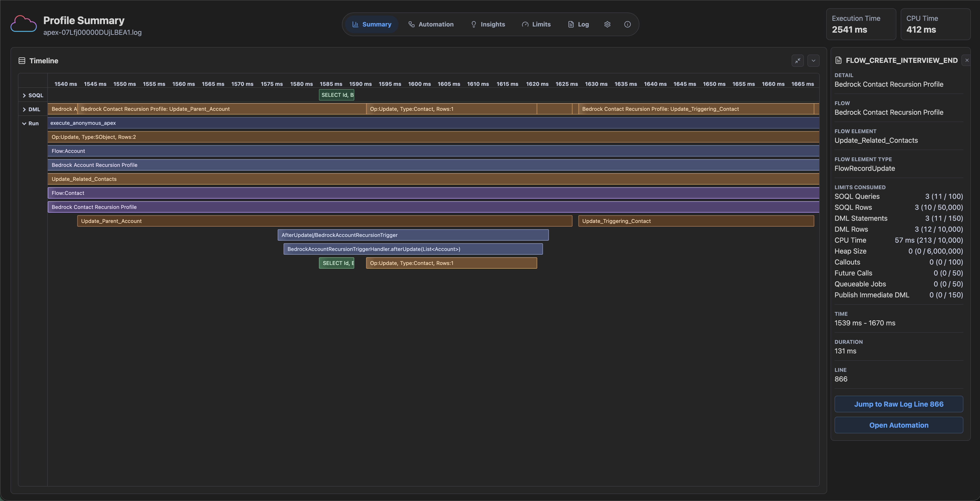Screen dimensions: 980x501
Task: Close the FLOW_CREATE_INTERVIEW_END details panel
Action: pos(967,60)
